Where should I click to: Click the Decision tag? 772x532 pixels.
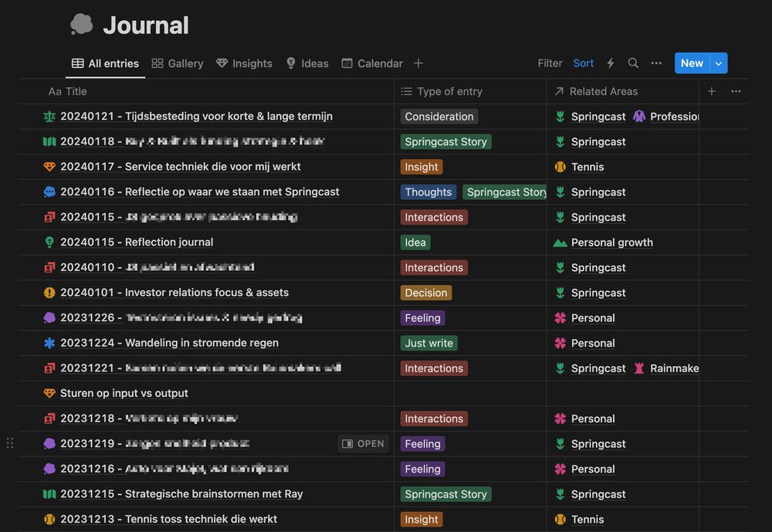coord(426,293)
